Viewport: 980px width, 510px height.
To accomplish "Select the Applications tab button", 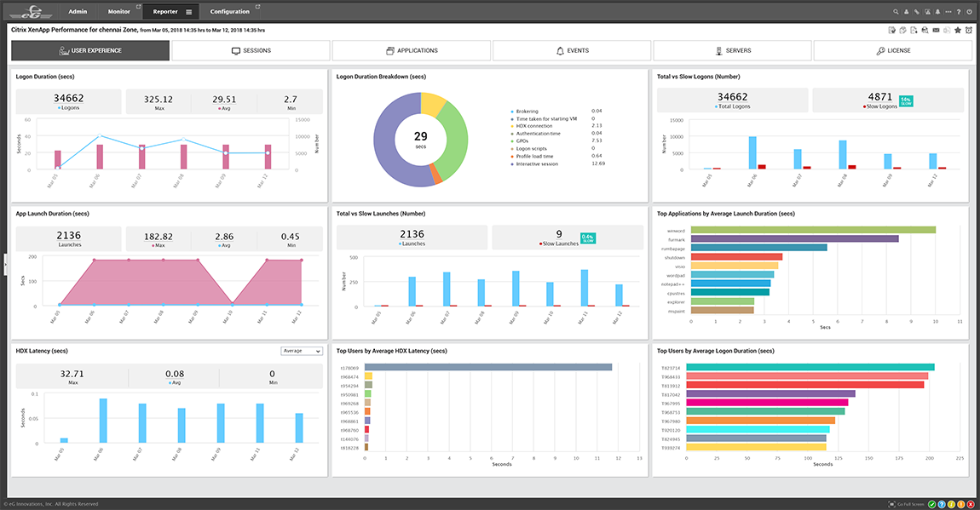I will coord(412,50).
